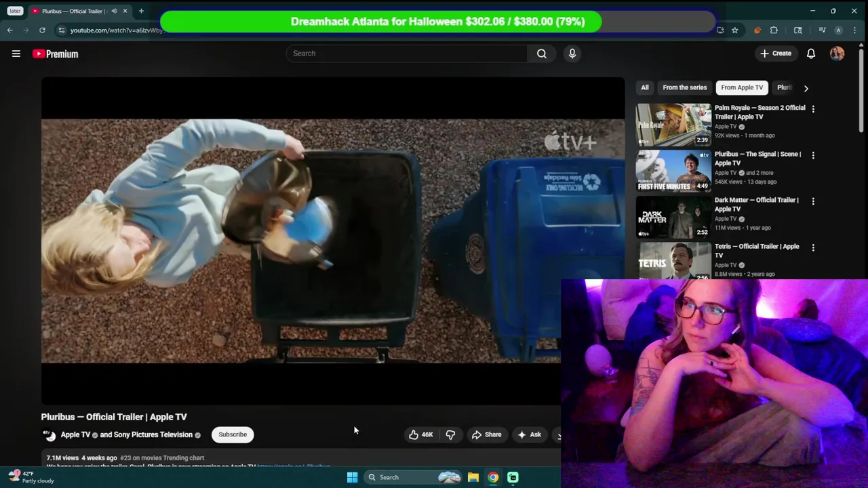Switch to the Pluribus trailer browser tab

(73, 11)
